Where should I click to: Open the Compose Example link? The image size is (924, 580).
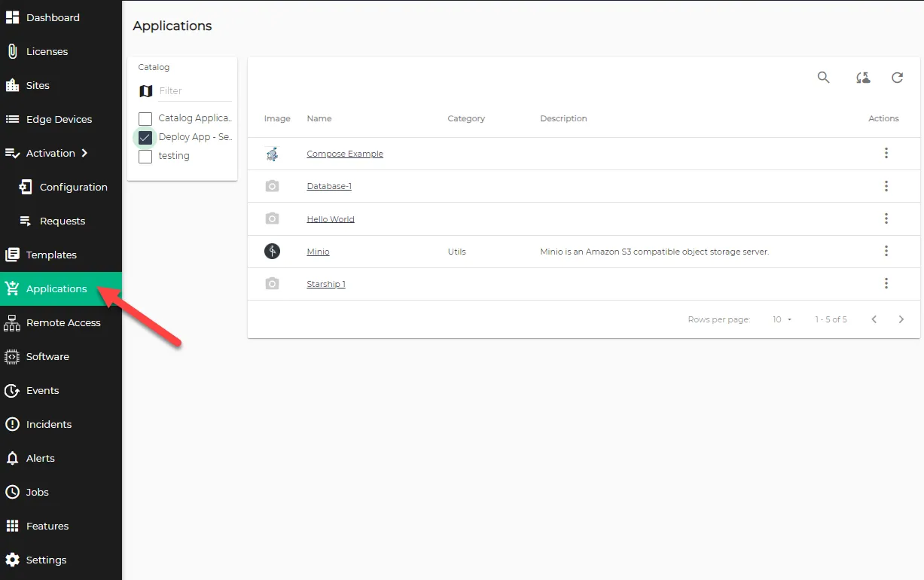pyautogui.click(x=345, y=154)
